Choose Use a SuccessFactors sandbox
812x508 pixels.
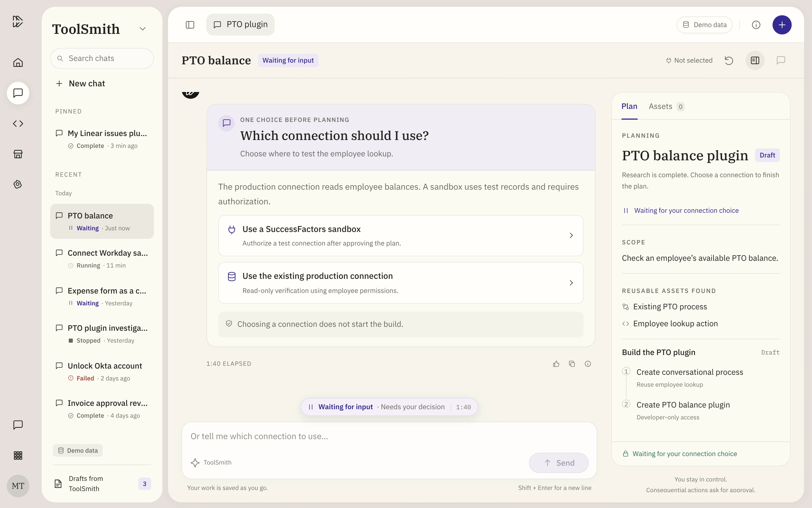coord(401,236)
